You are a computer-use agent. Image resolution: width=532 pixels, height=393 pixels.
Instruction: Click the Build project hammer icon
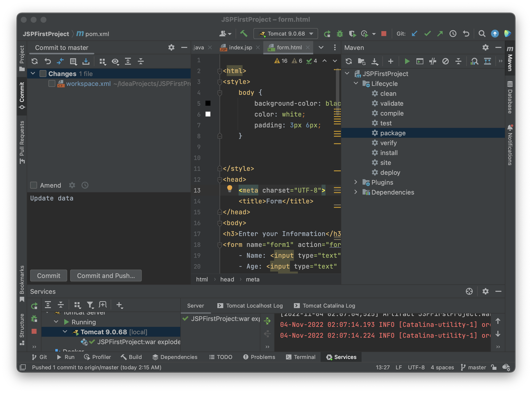tap(244, 34)
